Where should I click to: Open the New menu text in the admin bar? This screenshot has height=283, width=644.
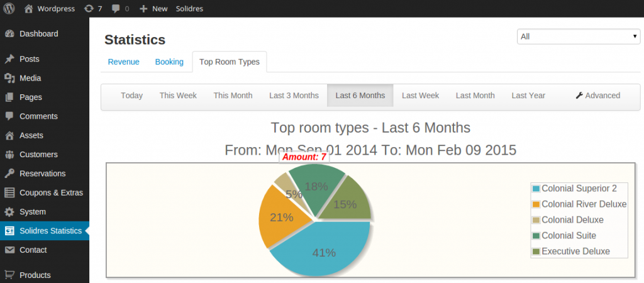(x=160, y=9)
